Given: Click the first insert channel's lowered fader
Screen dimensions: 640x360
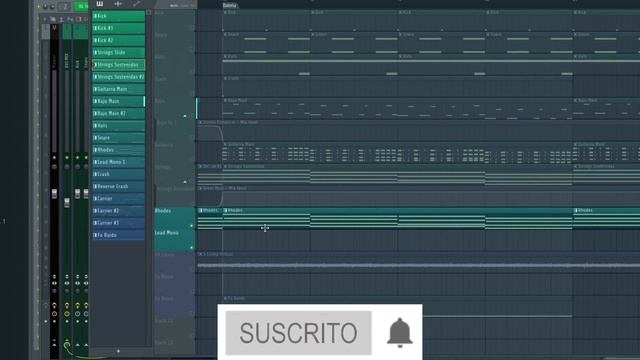Looking at the screenshot, I should point(67,202).
